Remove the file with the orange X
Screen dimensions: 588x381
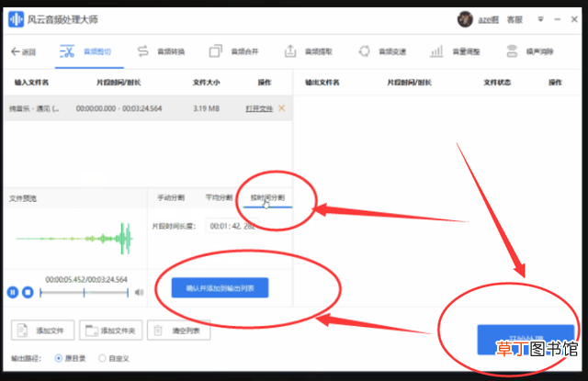click(x=282, y=108)
